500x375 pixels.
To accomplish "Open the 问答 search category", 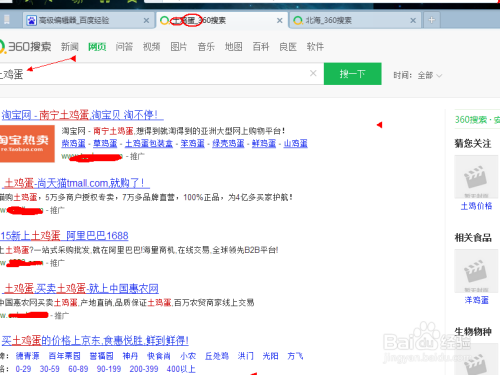I will click(124, 47).
